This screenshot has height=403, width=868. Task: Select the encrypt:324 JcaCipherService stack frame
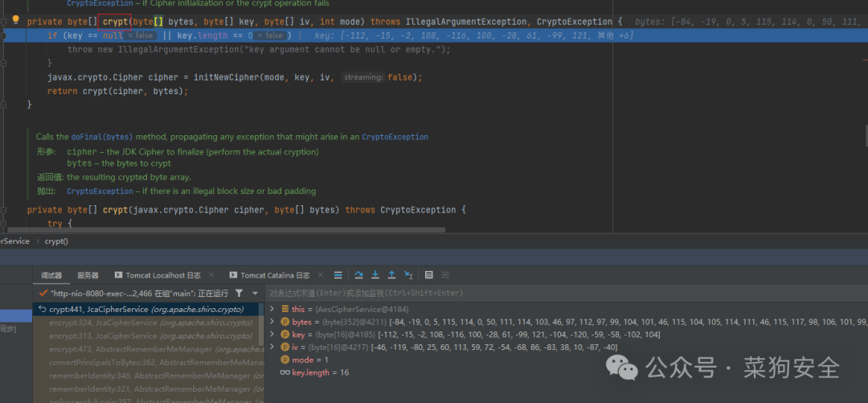tap(145, 323)
